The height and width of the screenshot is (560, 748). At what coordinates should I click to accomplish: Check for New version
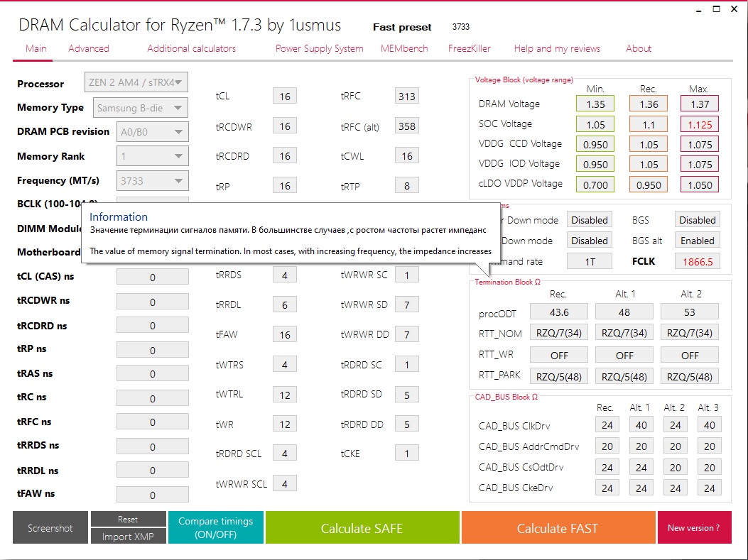point(694,527)
